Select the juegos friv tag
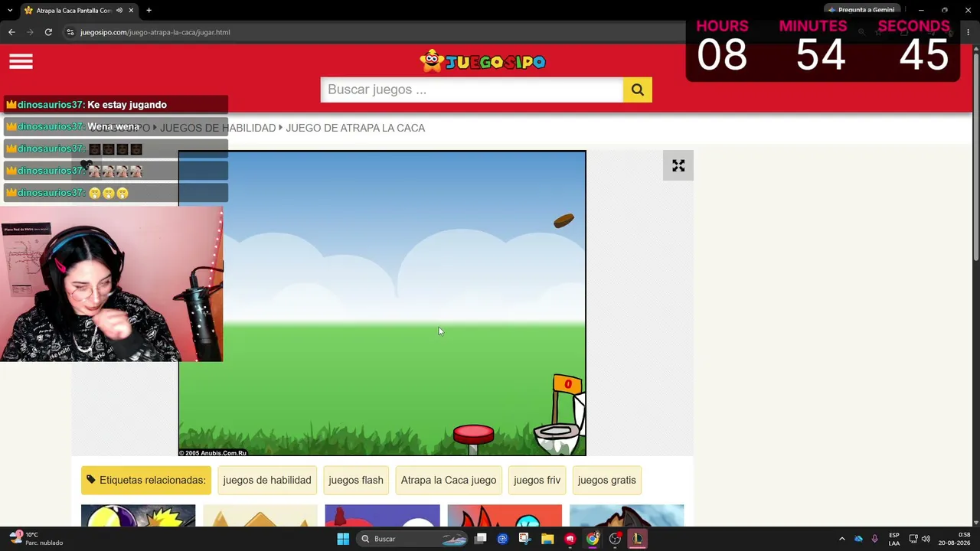Image resolution: width=980 pixels, height=551 pixels. (x=537, y=480)
